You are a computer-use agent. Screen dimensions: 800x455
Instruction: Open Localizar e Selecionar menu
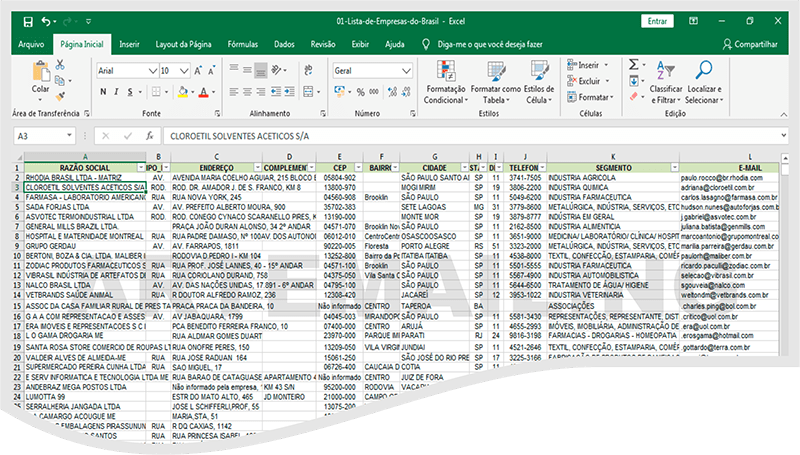point(704,82)
